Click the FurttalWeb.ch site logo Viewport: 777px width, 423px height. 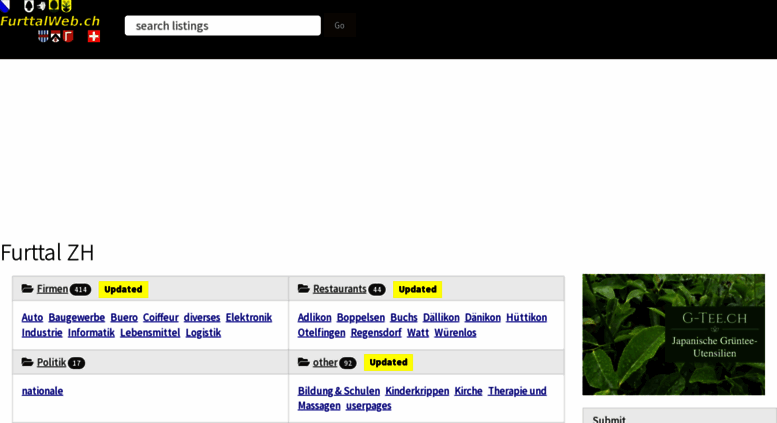[x=50, y=21]
